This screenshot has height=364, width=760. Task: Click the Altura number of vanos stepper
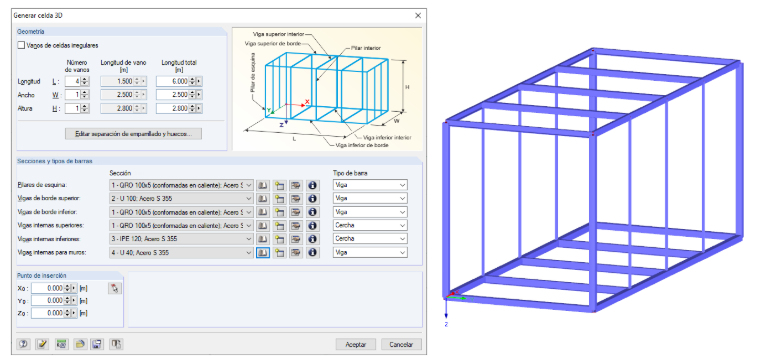tap(85, 109)
